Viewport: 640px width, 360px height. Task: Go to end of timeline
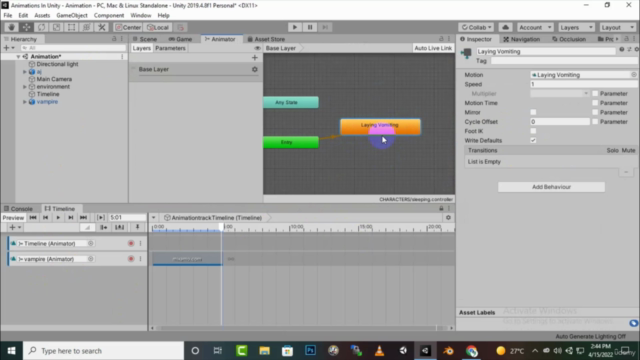tap(83, 218)
